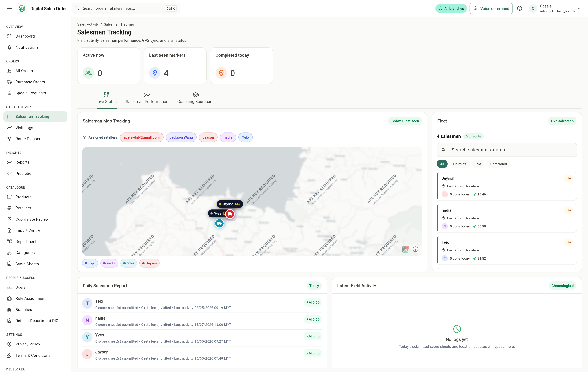This screenshot has width=588, height=372.
Task: Open Notifications in the sidebar
Action: [x=35, y=47]
